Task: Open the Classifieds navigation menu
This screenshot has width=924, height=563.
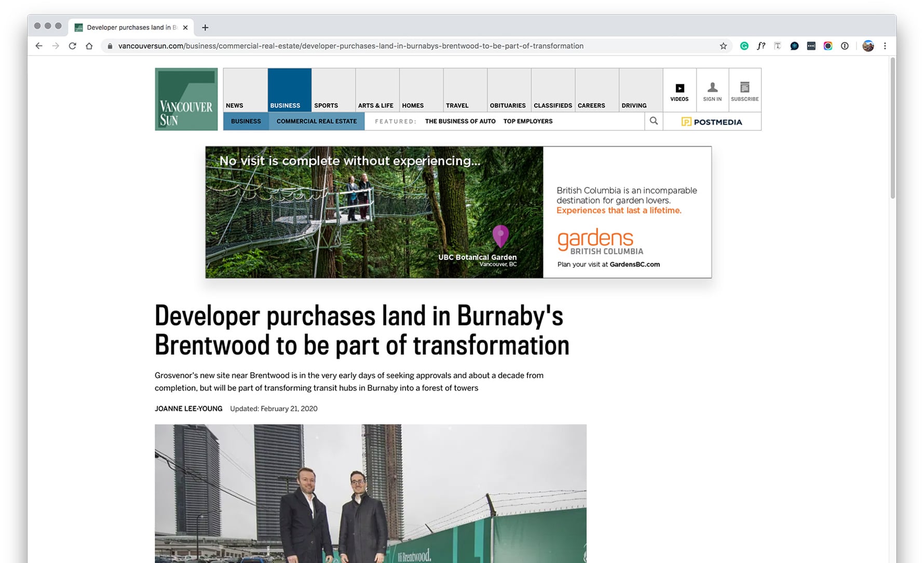Action: pos(553,105)
